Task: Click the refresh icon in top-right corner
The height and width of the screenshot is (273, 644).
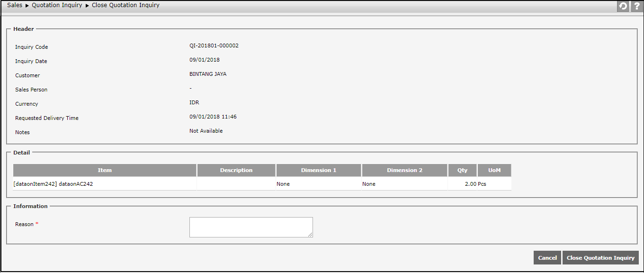Action: [x=623, y=6]
